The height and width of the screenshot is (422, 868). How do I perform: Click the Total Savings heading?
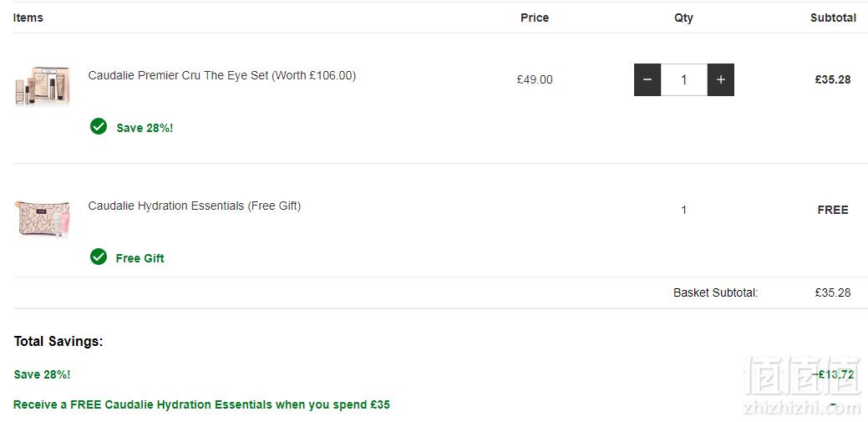[x=58, y=342]
